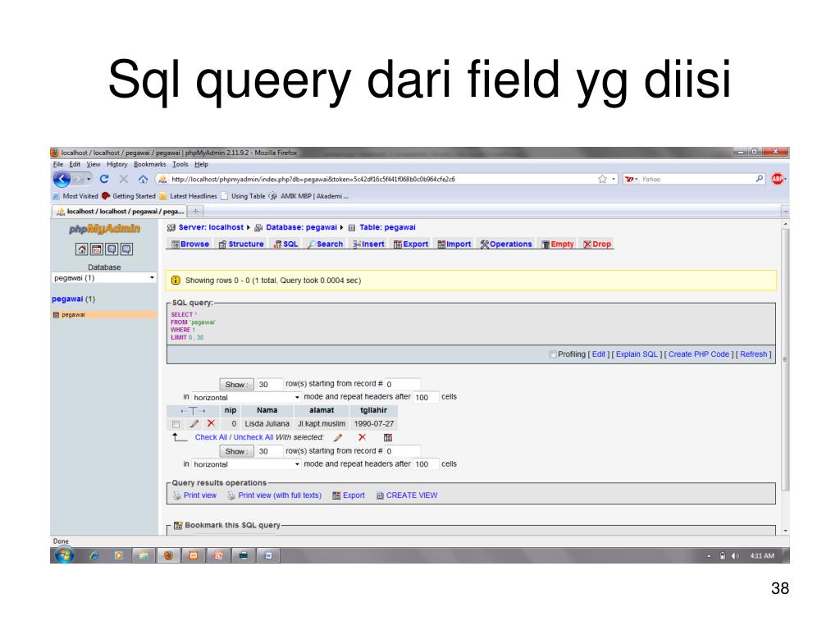The width and height of the screenshot is (840, 630).
Task: Delete selected rows red X icon
Action: click(x=362, y=438)
